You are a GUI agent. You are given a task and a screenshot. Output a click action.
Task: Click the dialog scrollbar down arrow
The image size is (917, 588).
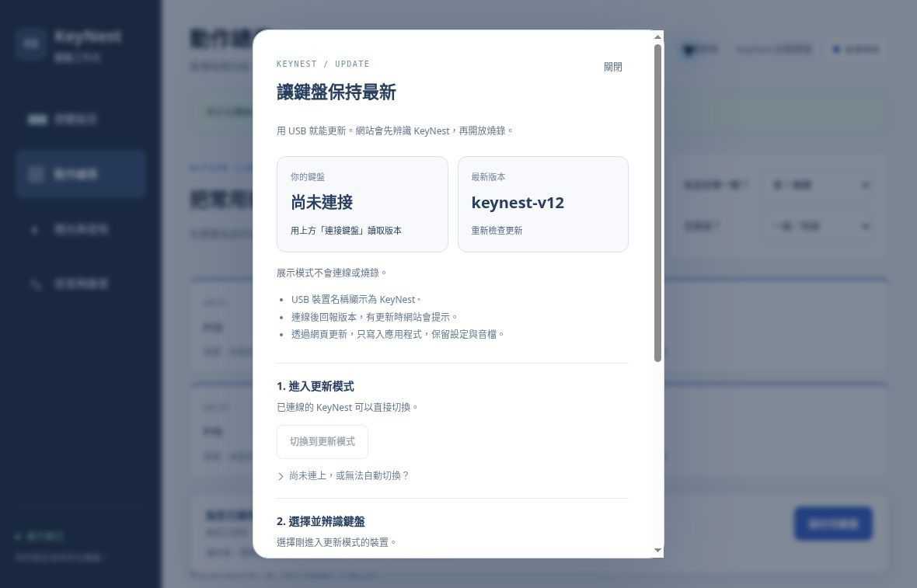(658, 550)
